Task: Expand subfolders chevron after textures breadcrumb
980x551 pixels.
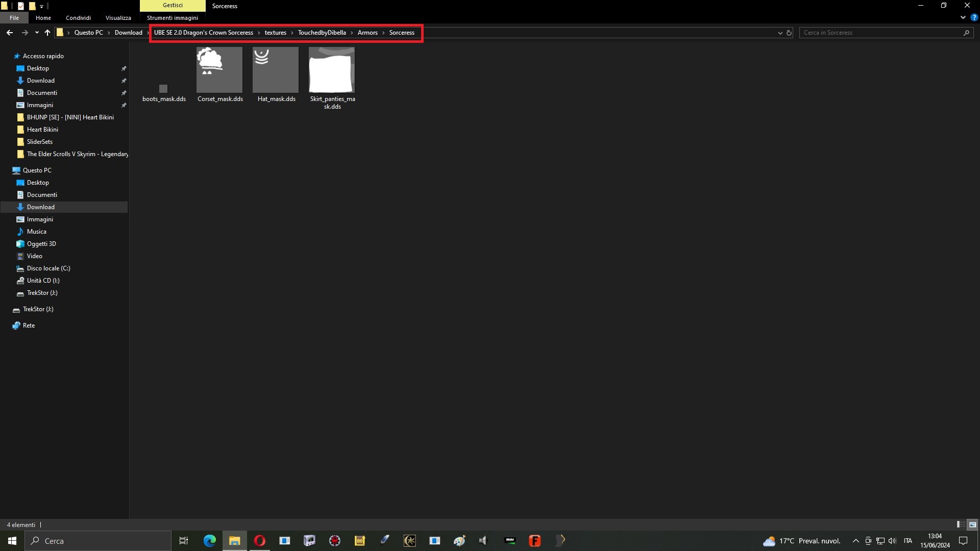Action: click(x=292, y=33)
